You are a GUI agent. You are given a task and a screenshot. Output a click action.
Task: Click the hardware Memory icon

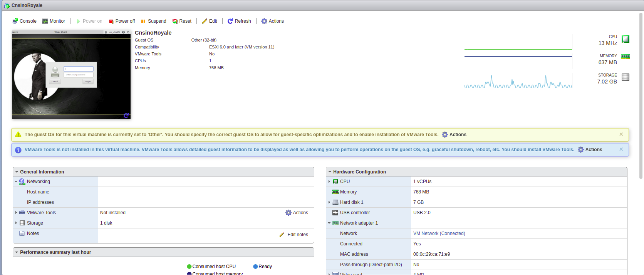tap(335, 192)
